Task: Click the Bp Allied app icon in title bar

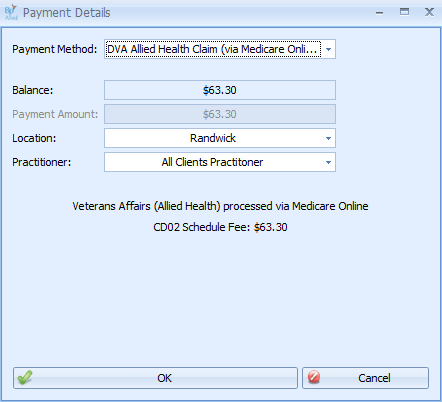Action: pyautogui.click(x=11, y=12)
